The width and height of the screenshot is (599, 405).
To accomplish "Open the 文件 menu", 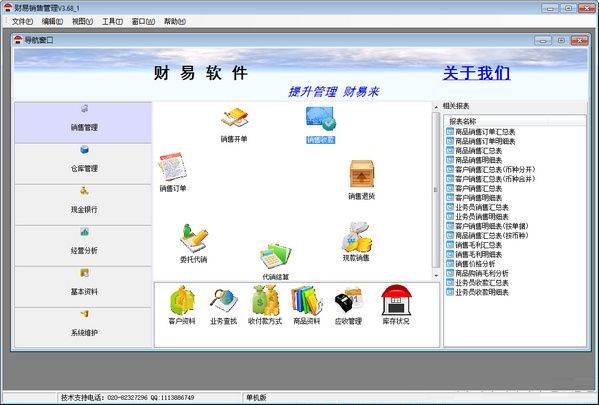I will point(22,21).
